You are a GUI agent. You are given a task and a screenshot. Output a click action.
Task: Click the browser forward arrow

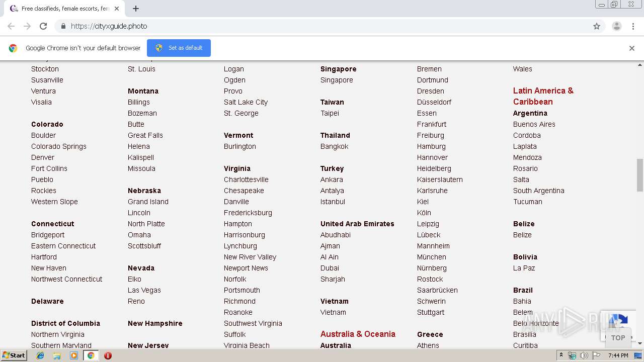click(x=27, y=26)
